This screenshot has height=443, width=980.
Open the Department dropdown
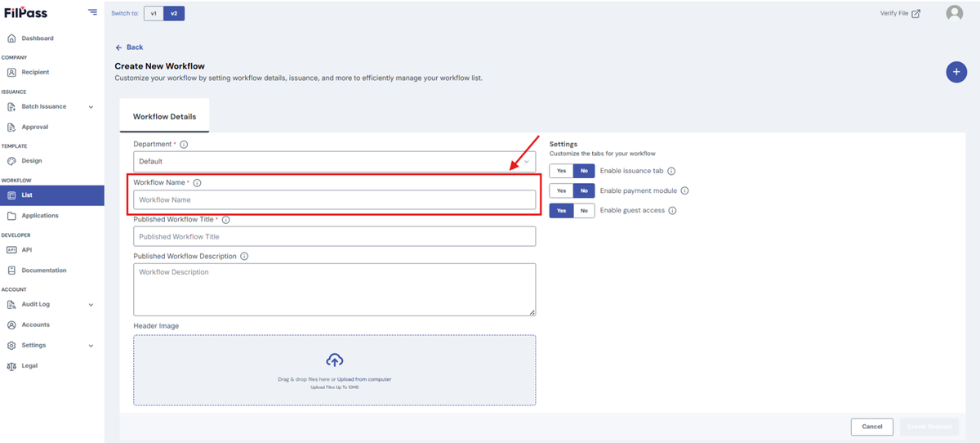[335, 161]
